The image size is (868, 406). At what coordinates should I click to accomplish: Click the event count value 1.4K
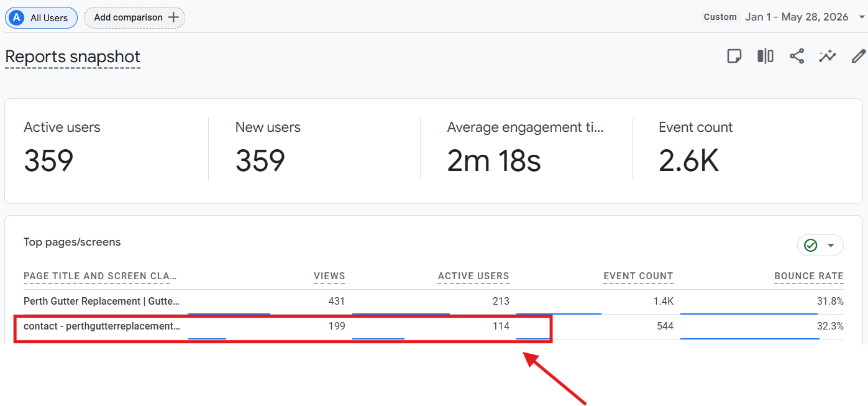pos(663,302)
